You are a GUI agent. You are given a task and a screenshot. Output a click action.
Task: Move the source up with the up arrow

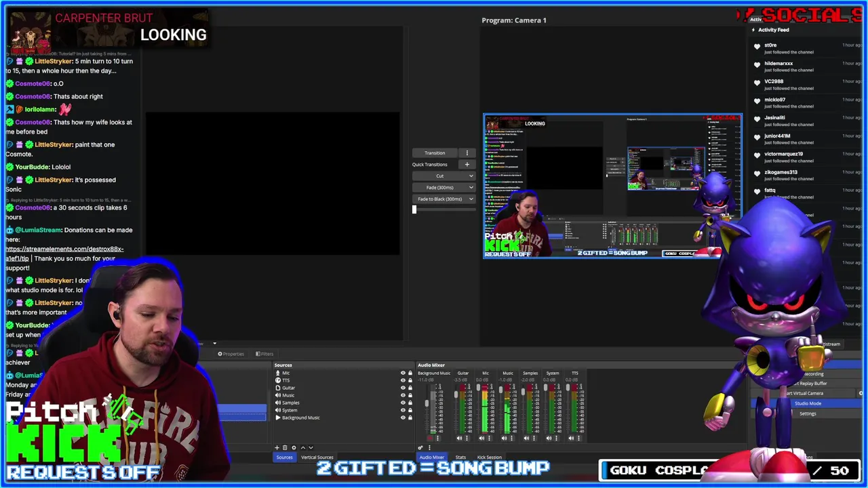(x=303, y=447)
